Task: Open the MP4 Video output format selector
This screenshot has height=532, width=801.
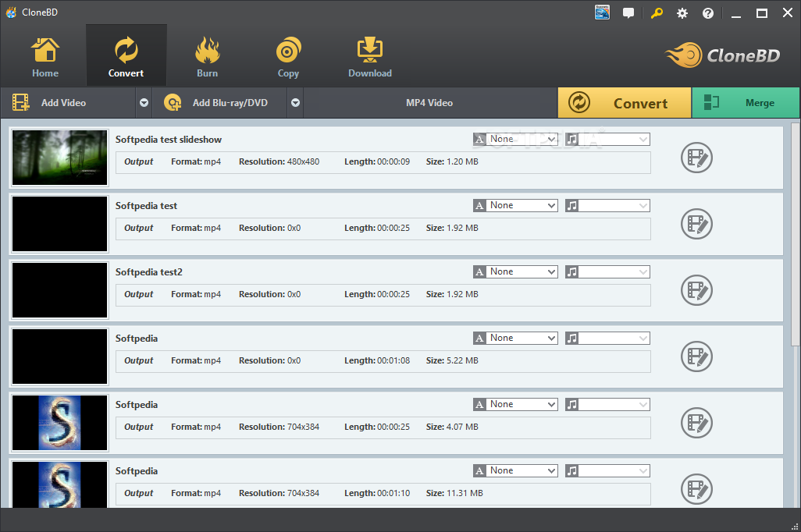Action: click(429, 103)
